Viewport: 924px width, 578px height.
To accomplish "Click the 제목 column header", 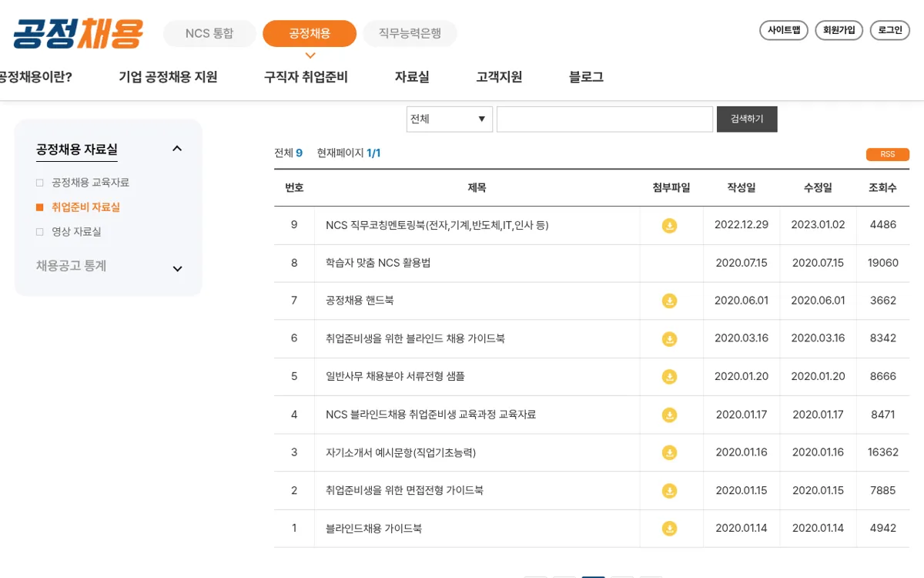I will [477, 188].
